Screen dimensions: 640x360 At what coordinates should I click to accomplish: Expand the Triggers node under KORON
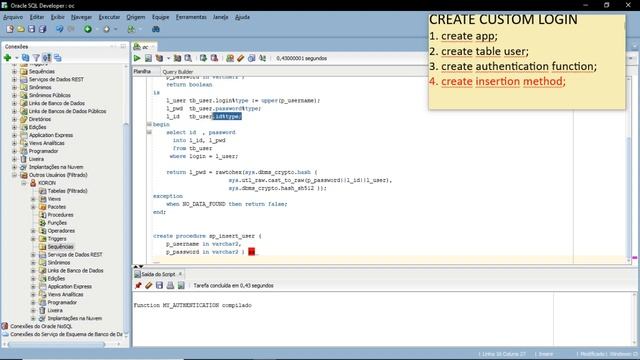pos(33,238)
